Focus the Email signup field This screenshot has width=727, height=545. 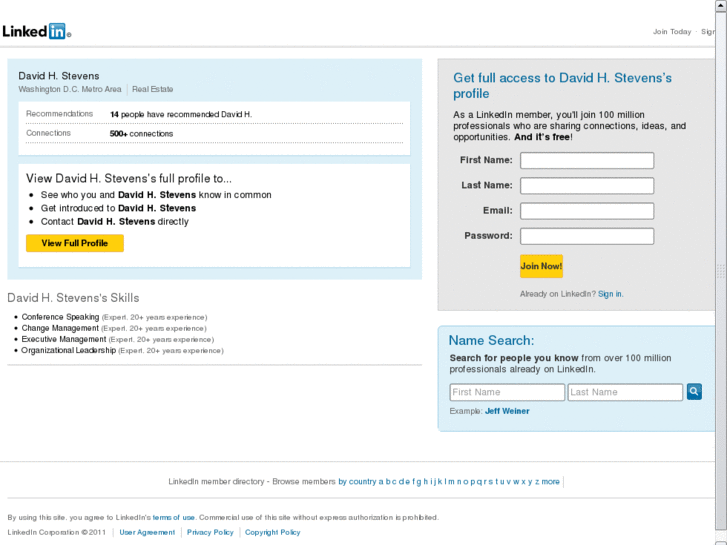tap(587, 211)
